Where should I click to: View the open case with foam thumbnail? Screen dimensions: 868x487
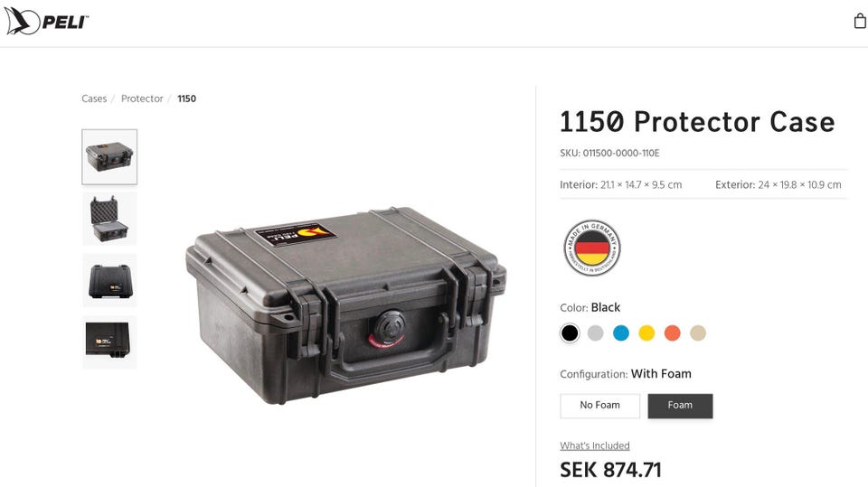(109, 219)
